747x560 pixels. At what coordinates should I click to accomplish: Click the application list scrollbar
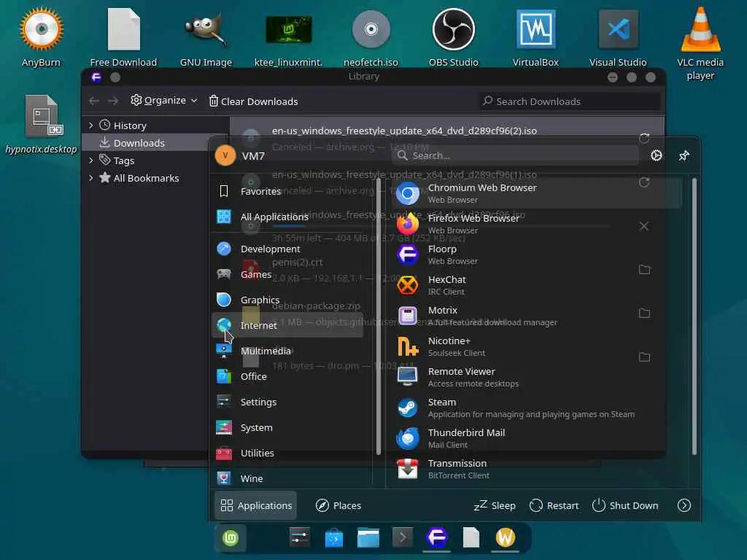click(694, 316)
